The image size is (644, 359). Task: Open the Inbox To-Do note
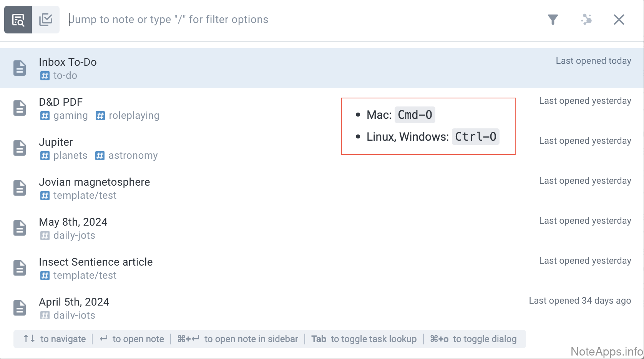pyautogui.click(x=68, y=62)
